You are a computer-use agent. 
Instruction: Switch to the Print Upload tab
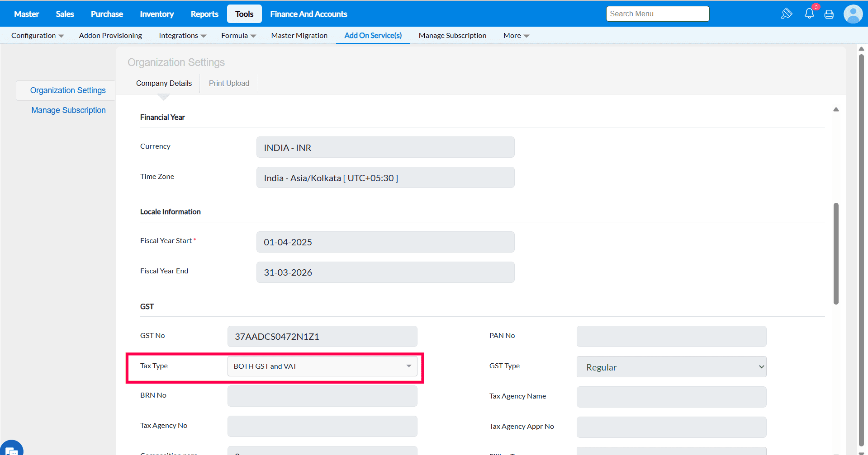(229, 83)
